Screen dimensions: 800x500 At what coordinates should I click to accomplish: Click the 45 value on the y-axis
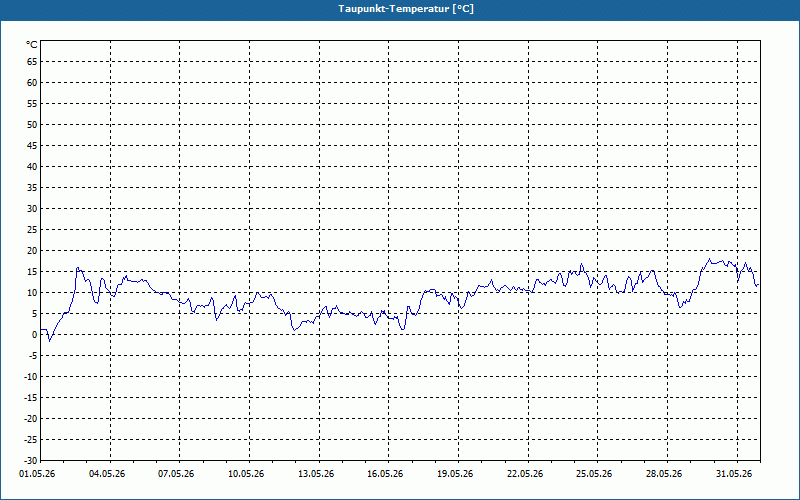32,145
